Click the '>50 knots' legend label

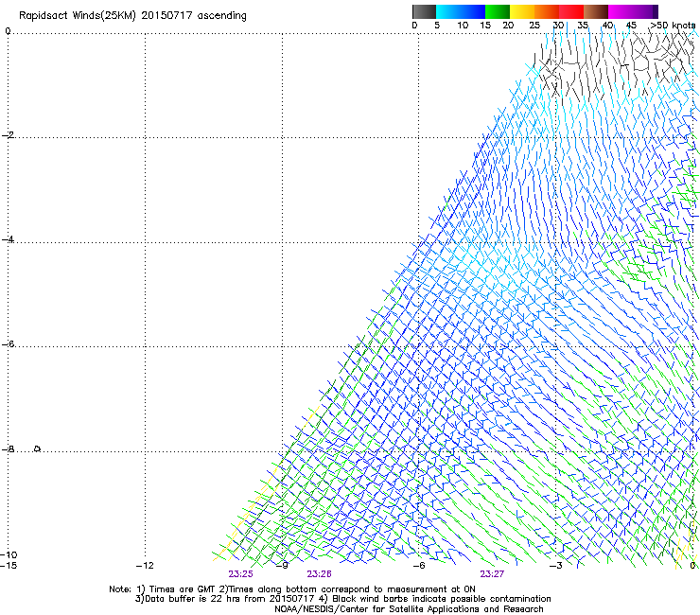673,25
